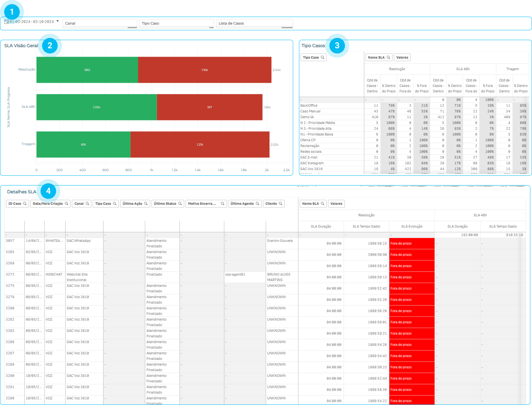Click magnifier on Último Agente header

[257, 204]
